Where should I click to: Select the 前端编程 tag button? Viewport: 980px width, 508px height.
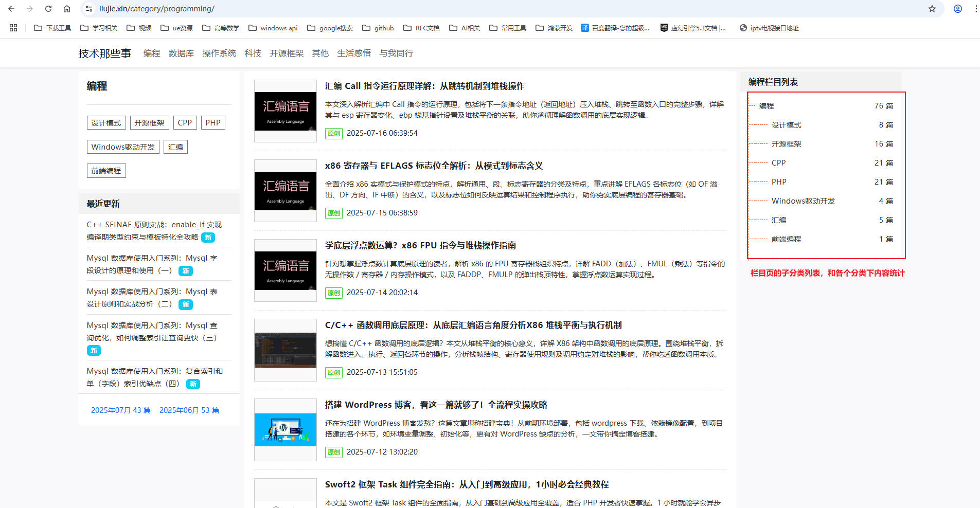(106, 171)
